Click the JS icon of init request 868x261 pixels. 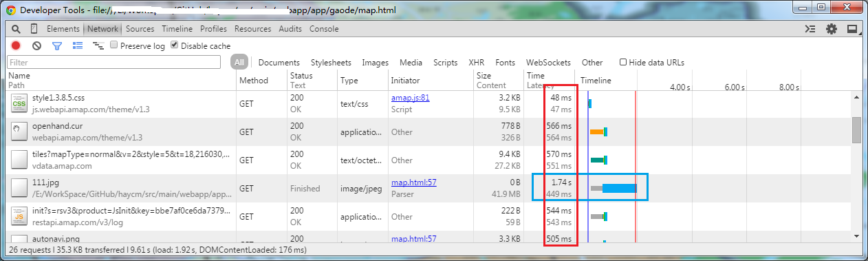pos(19,216)
